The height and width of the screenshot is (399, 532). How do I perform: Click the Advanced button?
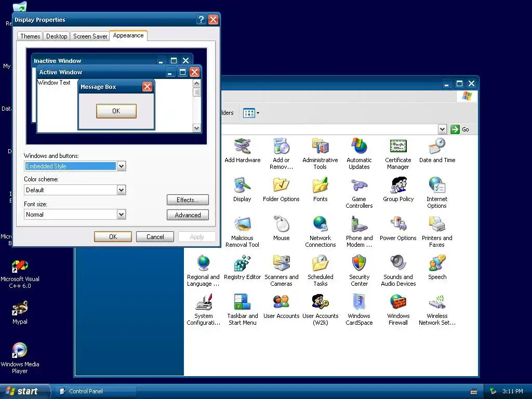188,215
